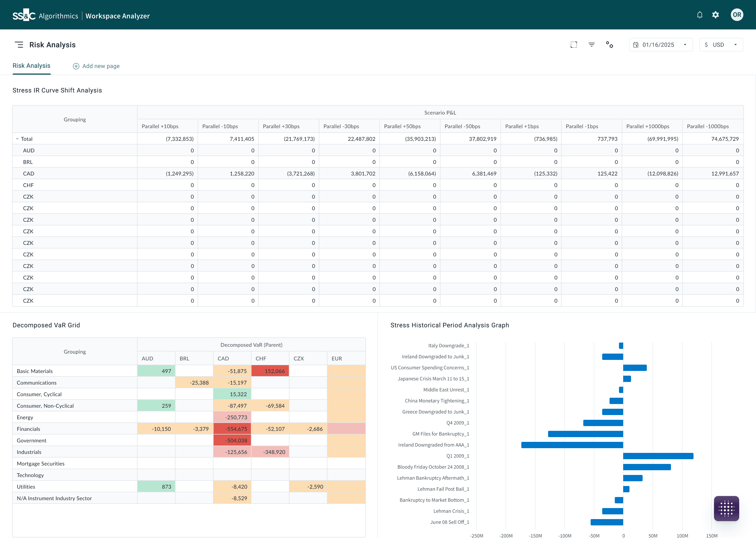This screenshot has width=756, height=538.
Task: Click the red 152,066 CHF cell
Action: pyautogui.click(x=270, y=371)
